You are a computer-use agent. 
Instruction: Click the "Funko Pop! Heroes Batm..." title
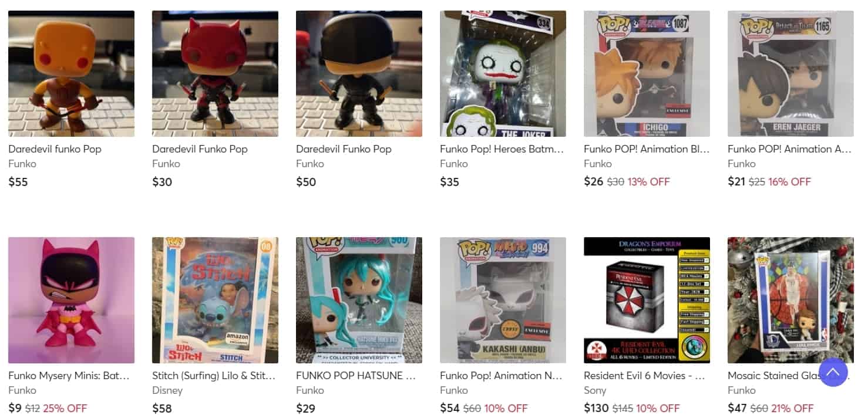502,149
